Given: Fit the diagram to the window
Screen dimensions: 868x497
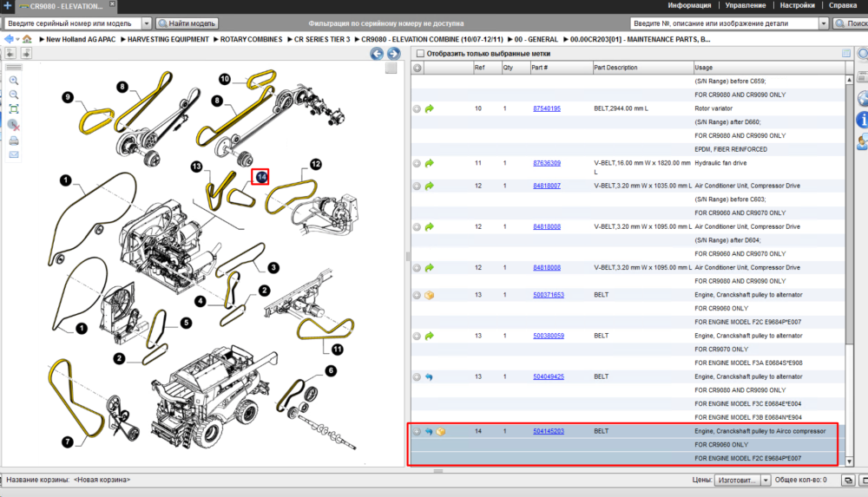Looking at the screenshot, I should (14, 109).
